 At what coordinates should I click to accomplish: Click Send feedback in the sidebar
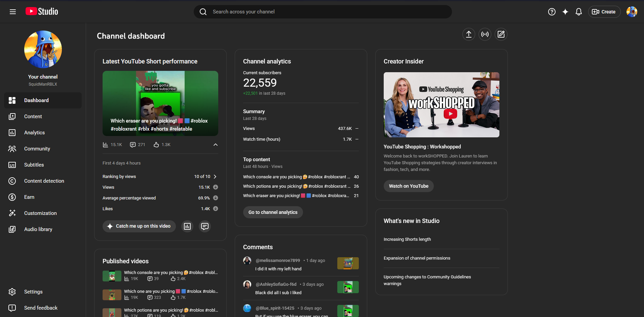click(x=43, y=308)
